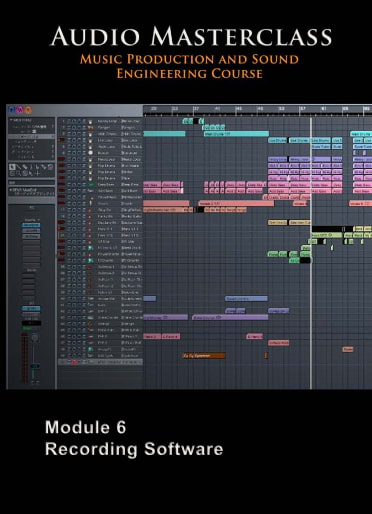Toggle the circular button in track 3 header

tap(74, 134)
